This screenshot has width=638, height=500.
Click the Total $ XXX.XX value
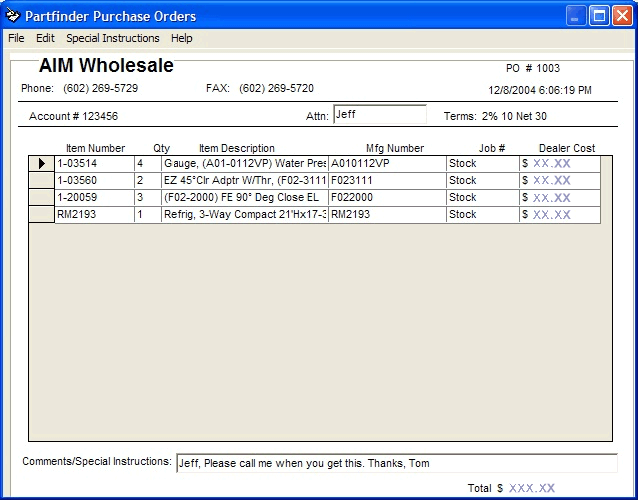pos(532,488)
